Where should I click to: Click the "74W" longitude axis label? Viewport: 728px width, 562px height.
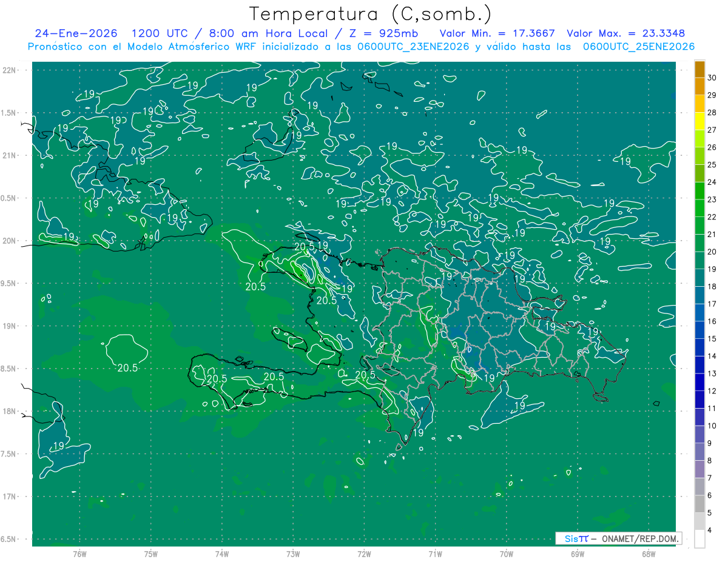[x=222, y=554]
